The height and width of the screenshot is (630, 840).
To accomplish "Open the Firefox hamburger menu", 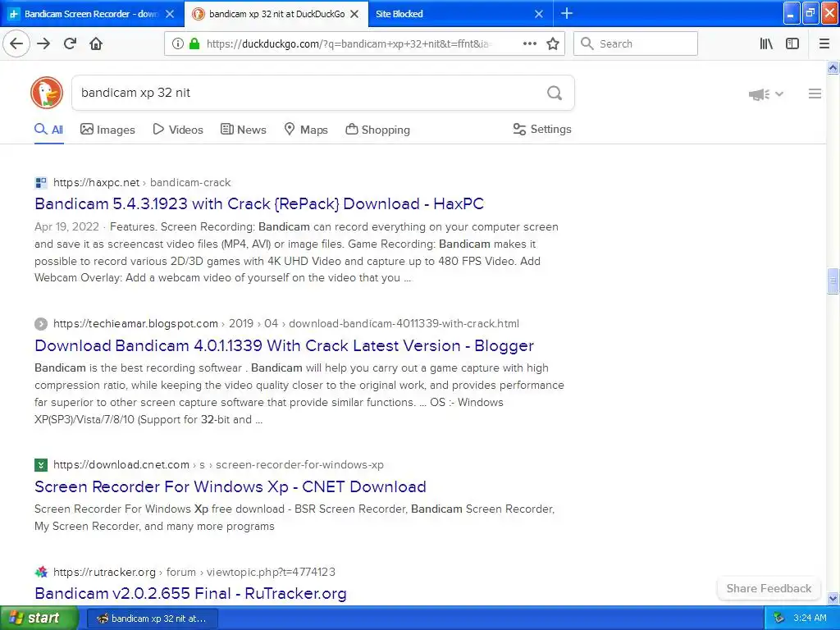I will pyautogui.click(x=824, y=43).
